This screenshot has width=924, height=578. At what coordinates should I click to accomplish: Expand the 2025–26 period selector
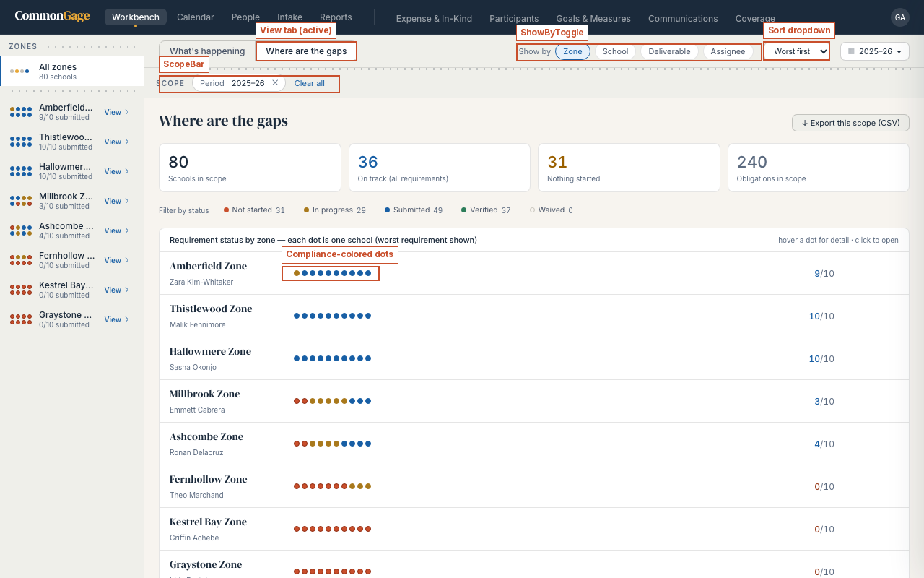coord(875,51)
